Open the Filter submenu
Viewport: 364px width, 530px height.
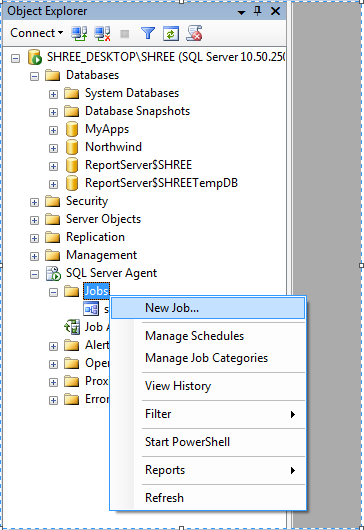(208, 414)
